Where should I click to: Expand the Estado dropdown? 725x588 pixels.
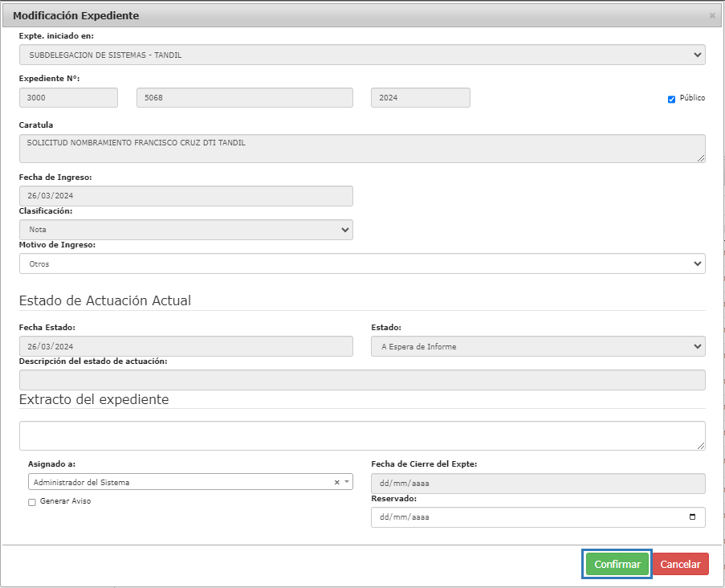click(537, 346)
